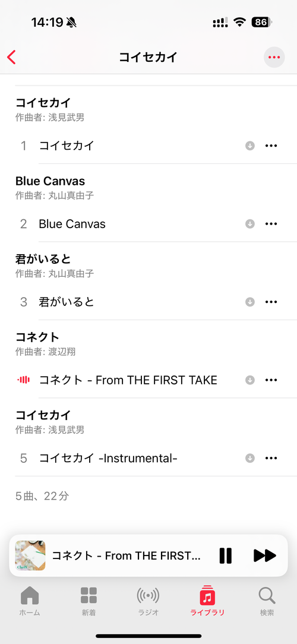Switch to the ホーム tab
The height and width of the screenshot is (644, 297).
coord(30,601)
